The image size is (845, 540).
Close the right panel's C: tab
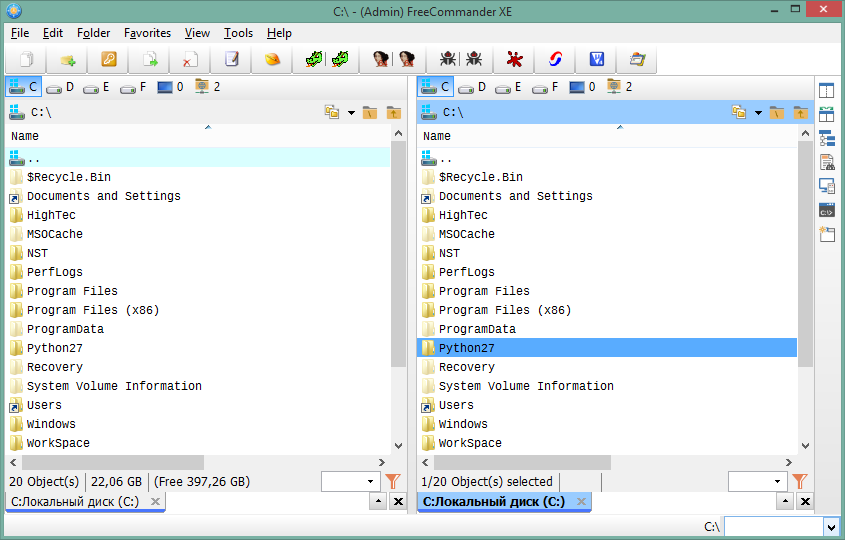(x=579, y=502)
